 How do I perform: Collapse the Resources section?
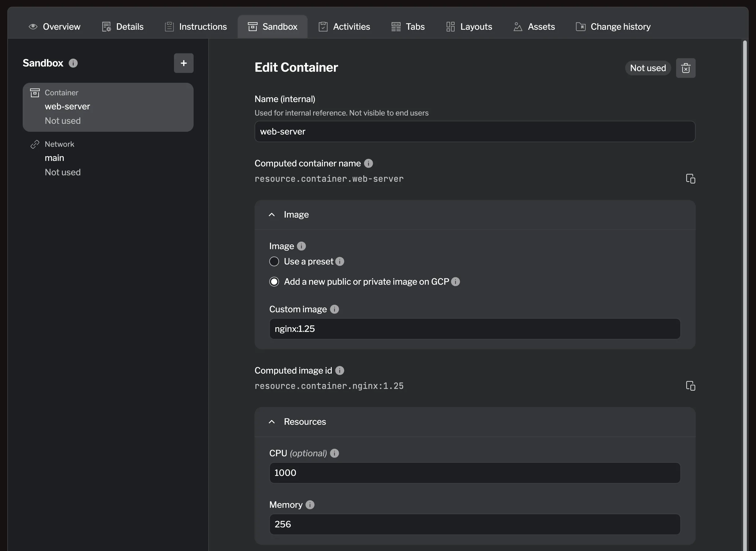pos(272,422)
